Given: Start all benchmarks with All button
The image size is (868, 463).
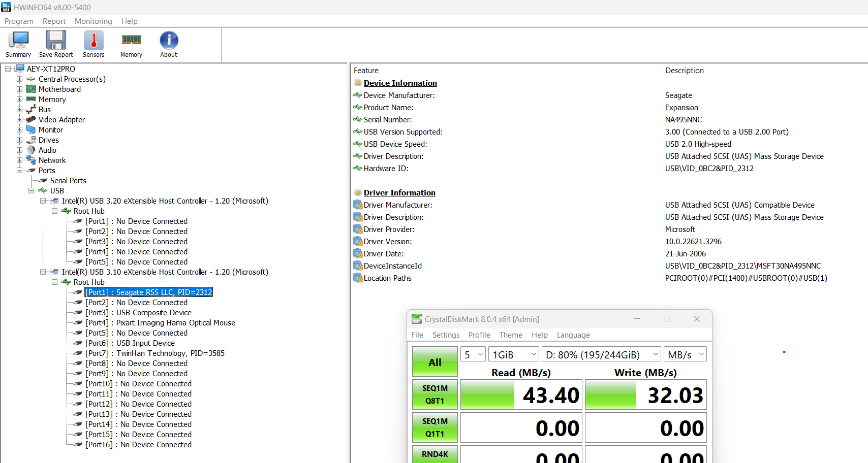Looking at the screenshot, I should [x=435, y=362].
